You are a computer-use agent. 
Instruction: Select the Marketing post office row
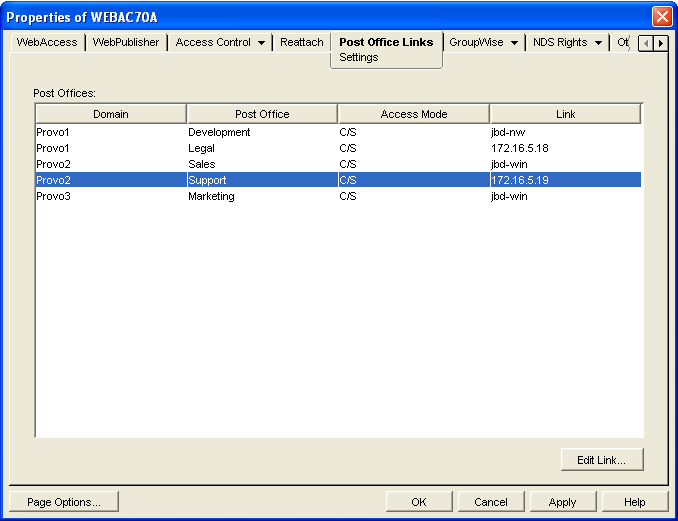(x=211, y=196)
